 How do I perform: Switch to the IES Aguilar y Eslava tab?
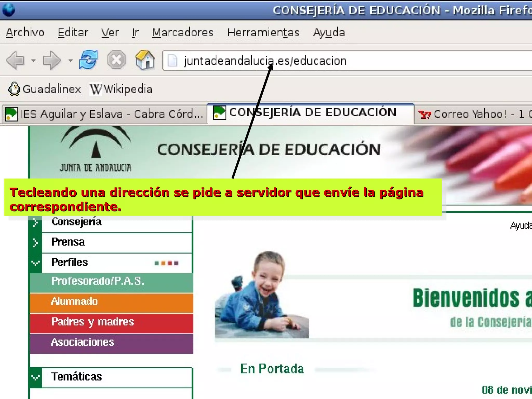tap(104, 114)
